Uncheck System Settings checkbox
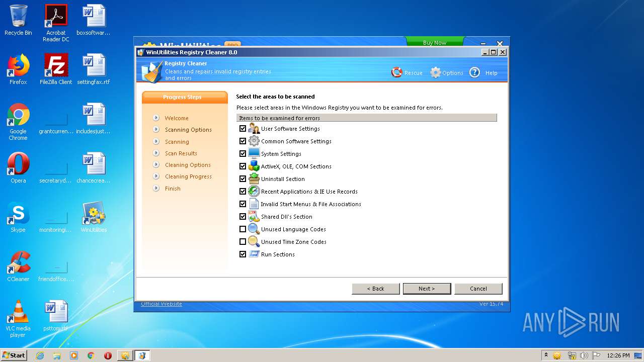Screen dimensions: 644x362 [x=243, y=153]
